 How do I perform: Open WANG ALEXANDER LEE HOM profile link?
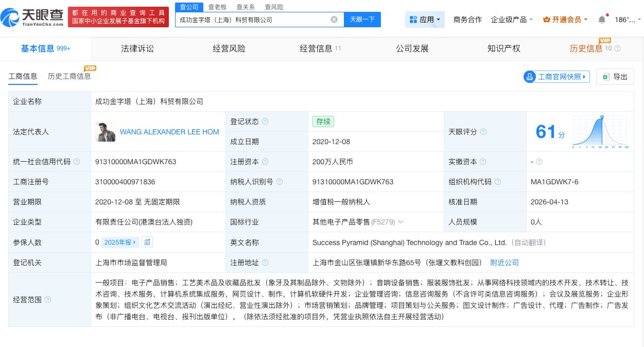point(169,132)
